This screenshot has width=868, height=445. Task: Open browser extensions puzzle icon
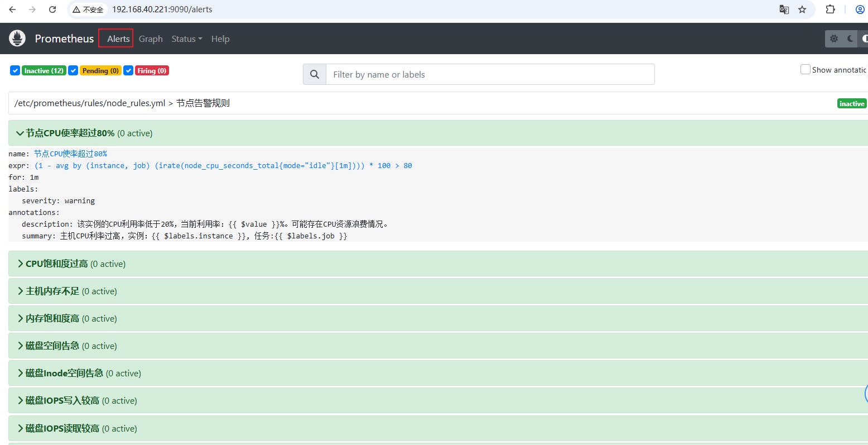point(830,9)
